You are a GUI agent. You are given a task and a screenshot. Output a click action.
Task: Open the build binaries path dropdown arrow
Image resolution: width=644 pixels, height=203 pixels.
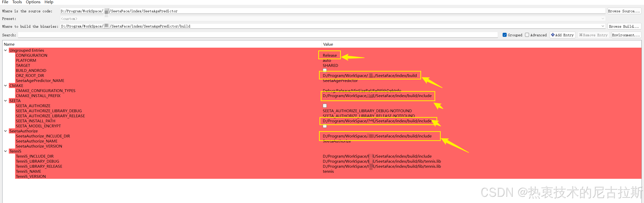(603, 26)
